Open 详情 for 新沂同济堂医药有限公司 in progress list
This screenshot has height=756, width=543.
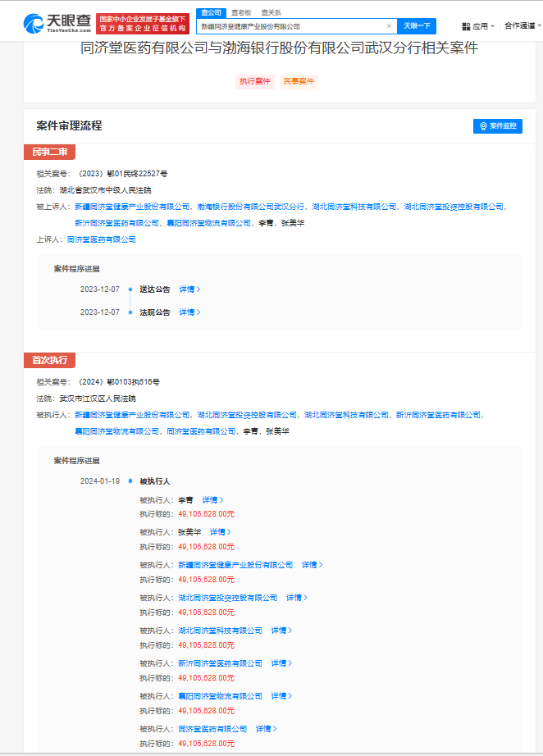[281, 663]
